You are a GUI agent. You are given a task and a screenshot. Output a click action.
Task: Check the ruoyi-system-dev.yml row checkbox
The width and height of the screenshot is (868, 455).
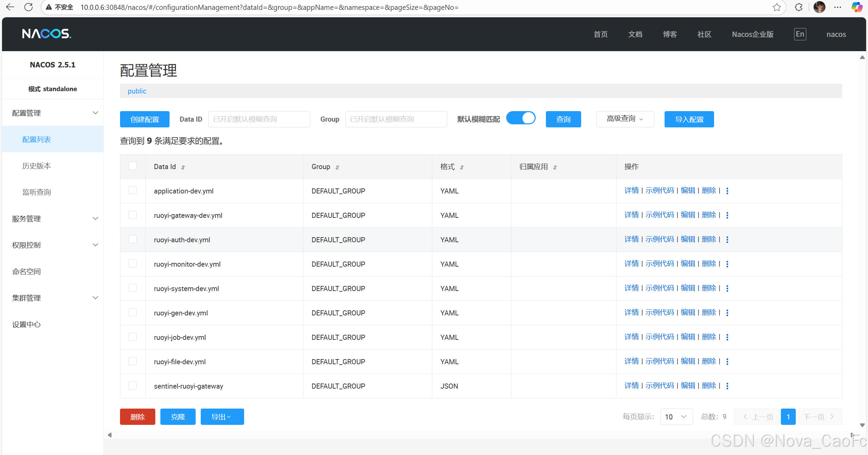(133, 288)
